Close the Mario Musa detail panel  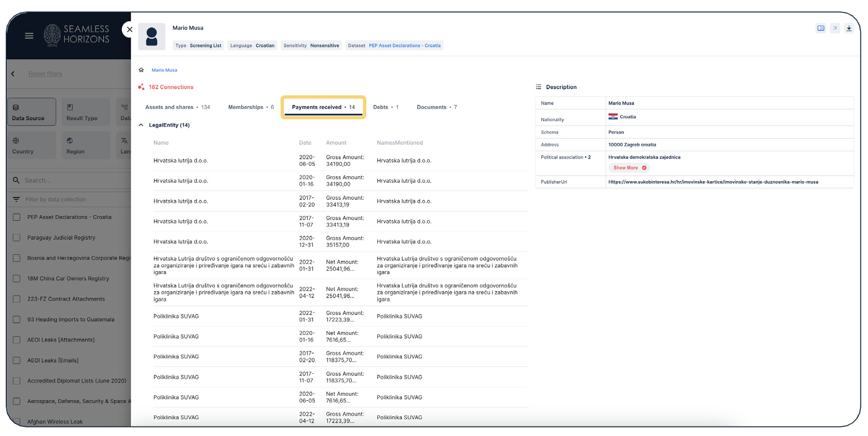coord(129,29)
